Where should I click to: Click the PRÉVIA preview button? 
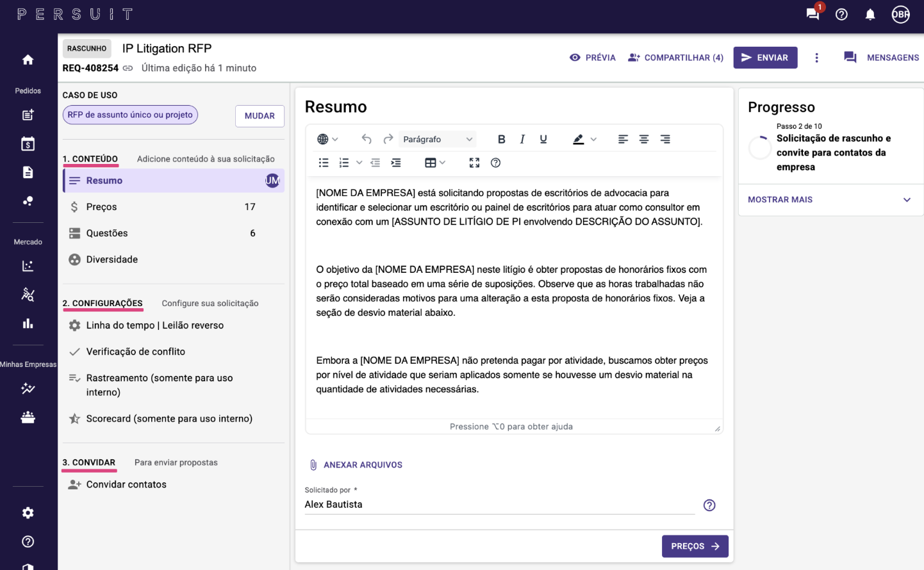592,58
